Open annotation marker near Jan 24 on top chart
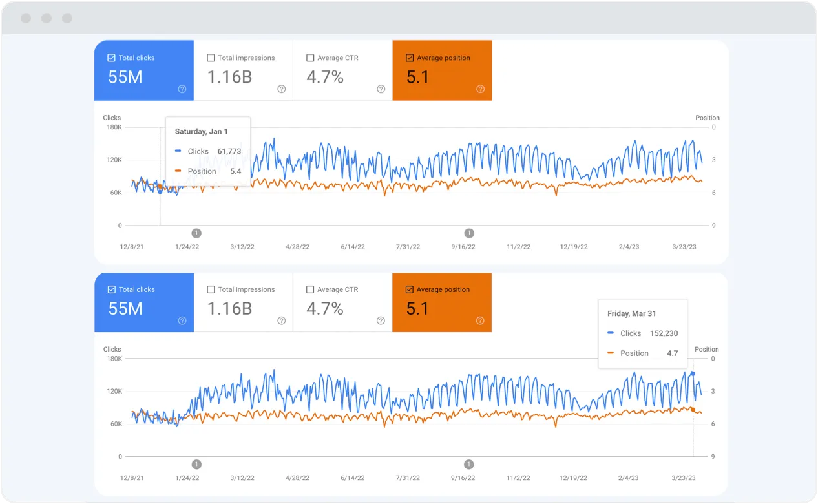Viewport: 818px width, 504px height. pyautogui.click(x=196, y=233)
